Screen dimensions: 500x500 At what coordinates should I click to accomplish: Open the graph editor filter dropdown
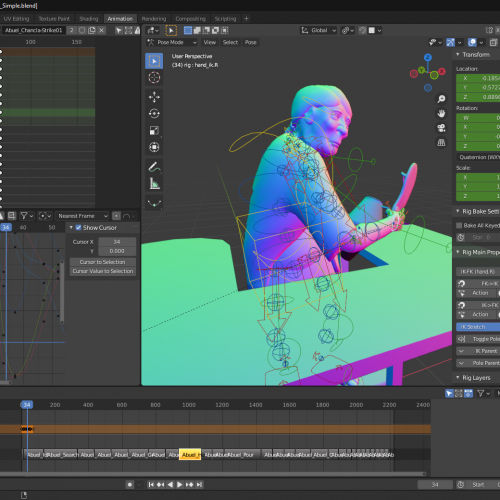[x=27, y=216]
